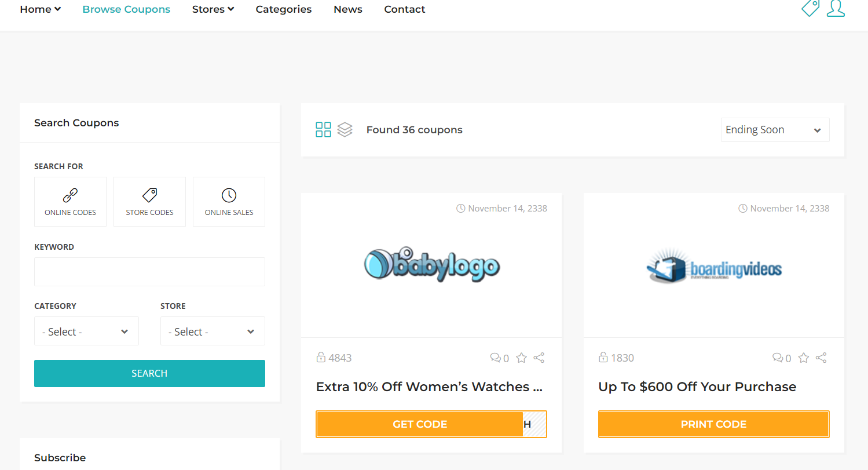Open the coupon tag icon in header

coord(810,8)
